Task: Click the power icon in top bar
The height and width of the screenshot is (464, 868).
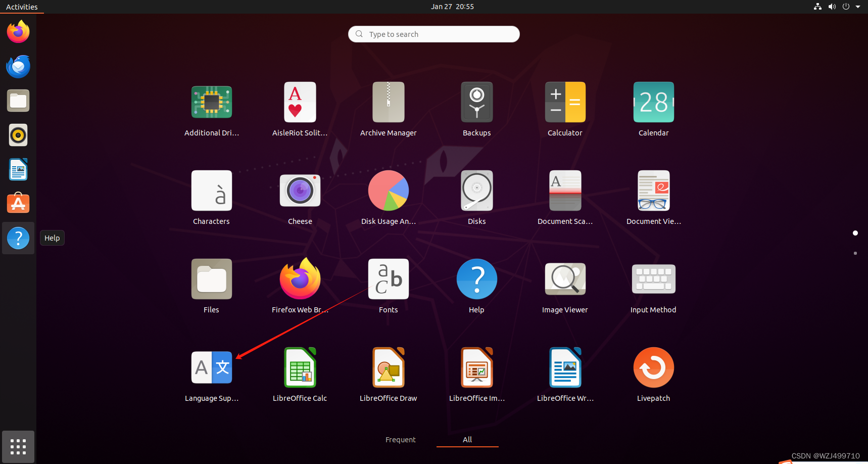Action: pos(846,7)
